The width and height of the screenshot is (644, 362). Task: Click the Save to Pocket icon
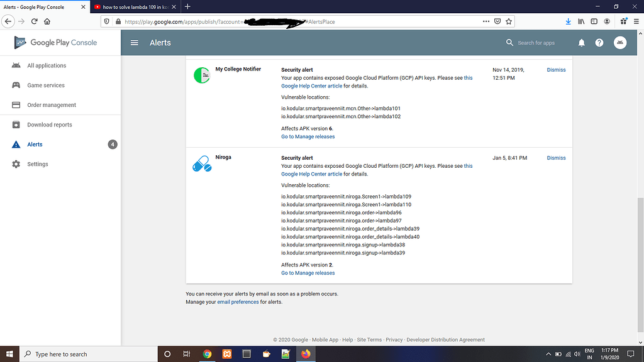pyautogui.click(x=497, y=21)
